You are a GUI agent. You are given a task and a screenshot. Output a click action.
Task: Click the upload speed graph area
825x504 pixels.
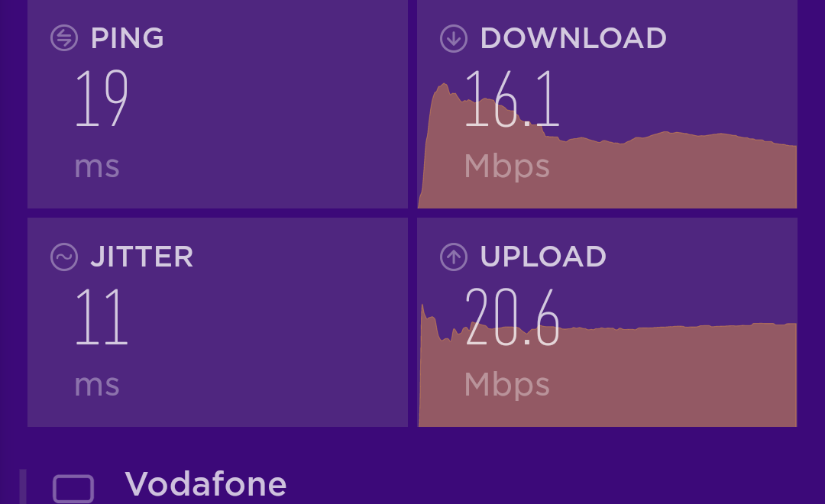(x=607, y=365)
